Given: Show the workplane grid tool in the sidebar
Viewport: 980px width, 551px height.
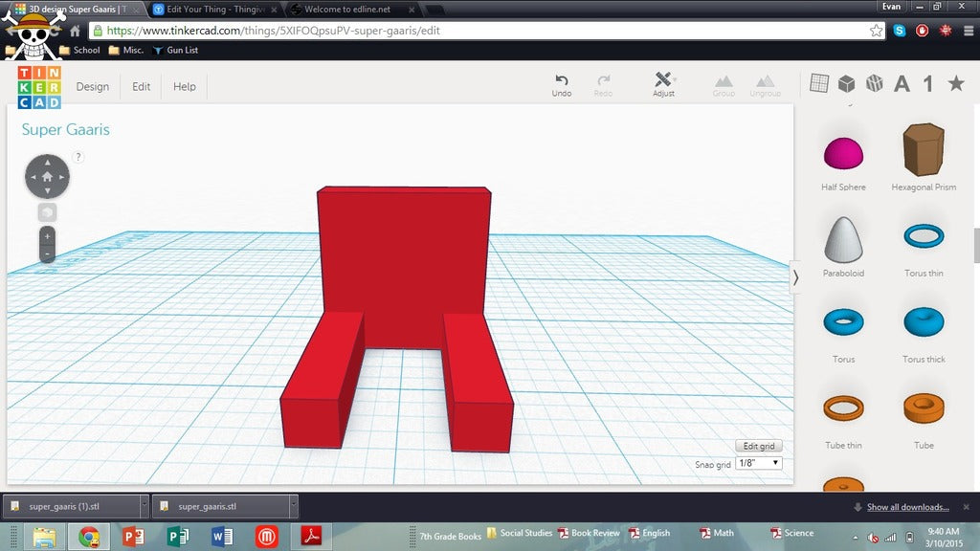Looking at the screenshot, I should [818, 83].
